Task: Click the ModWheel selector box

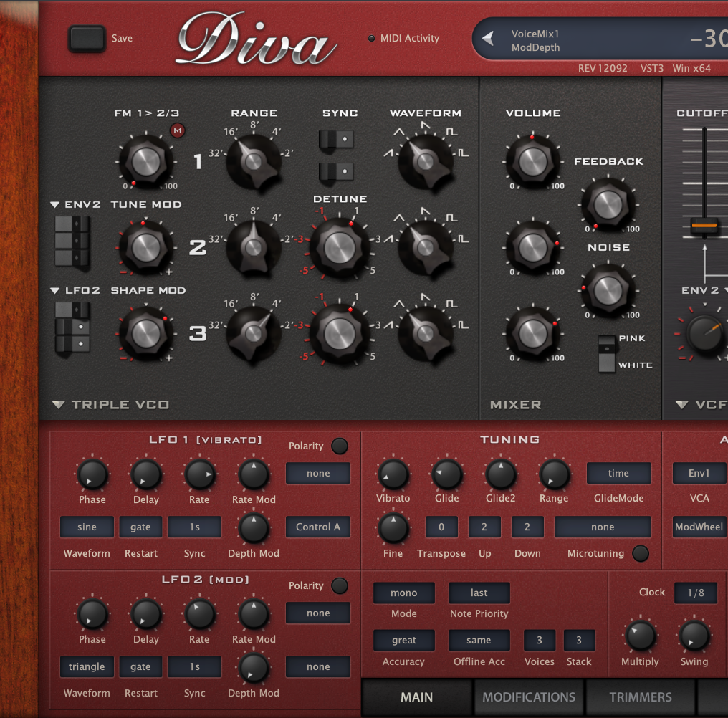Action: click(x=699, y=527)
